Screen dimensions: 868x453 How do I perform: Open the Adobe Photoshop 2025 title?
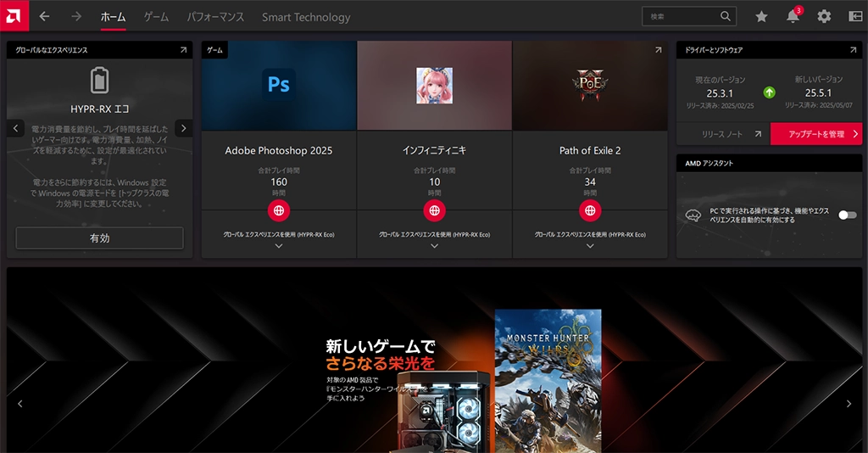278,151
